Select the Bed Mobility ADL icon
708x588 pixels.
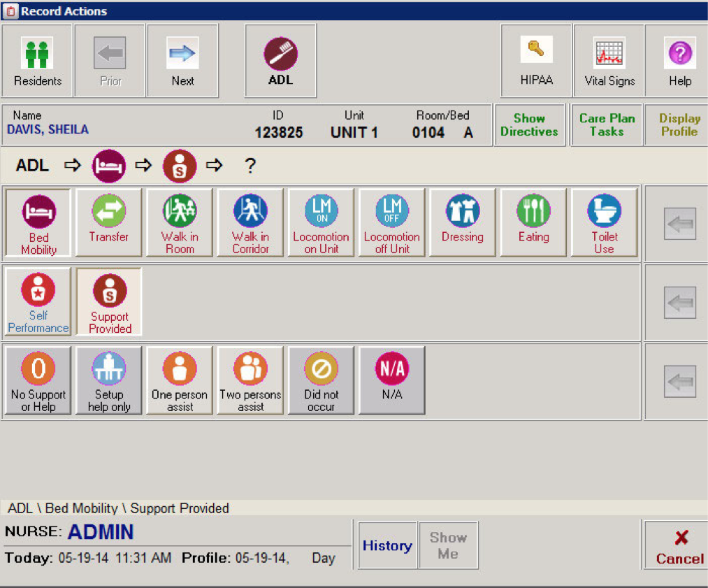(37, 222)
